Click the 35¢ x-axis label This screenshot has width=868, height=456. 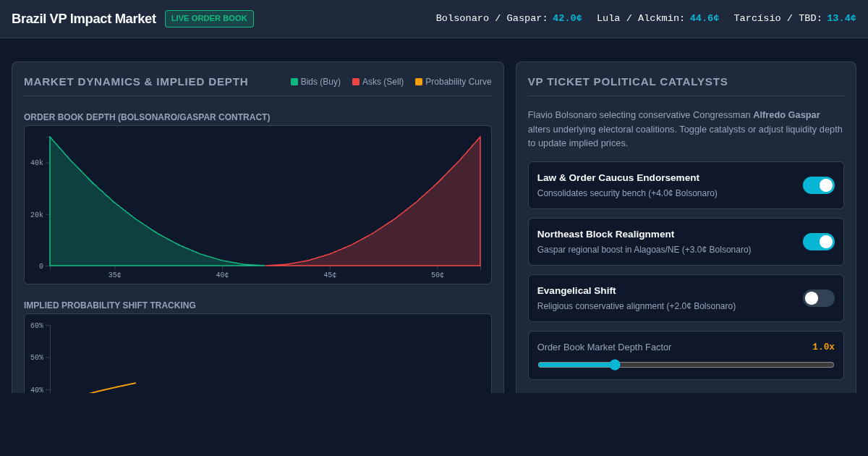click(x=115, y=275)
